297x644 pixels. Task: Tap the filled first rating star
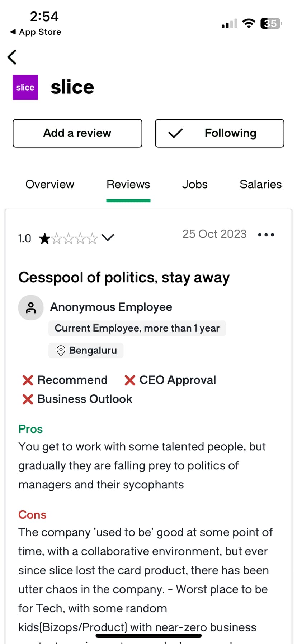tap(44, 238)
